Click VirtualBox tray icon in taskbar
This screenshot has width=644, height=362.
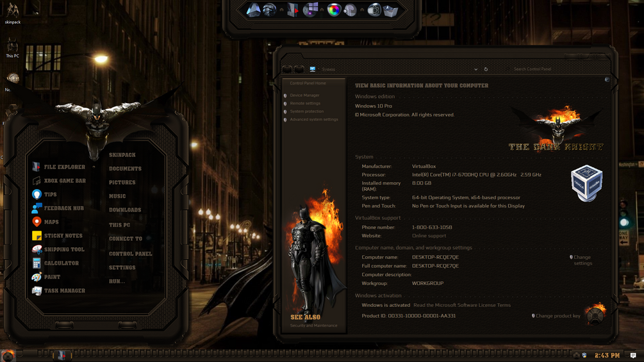pyautogui.click(x=584, y=356)
